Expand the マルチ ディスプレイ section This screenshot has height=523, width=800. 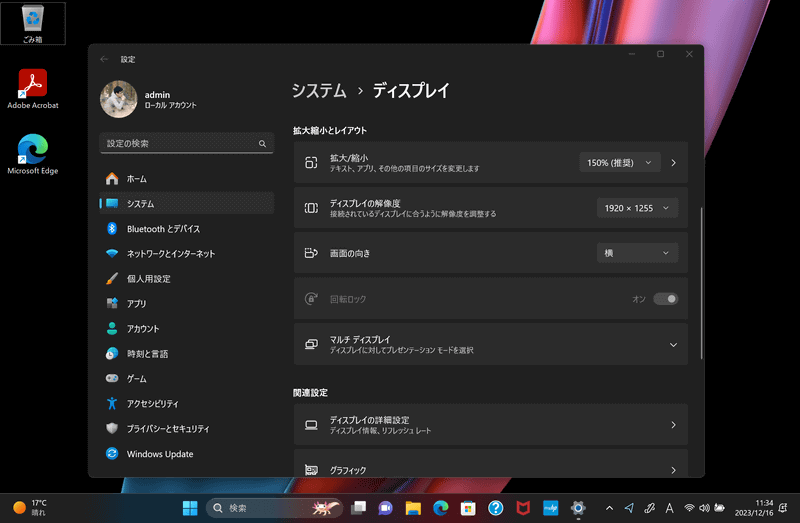tap(673, 345)
